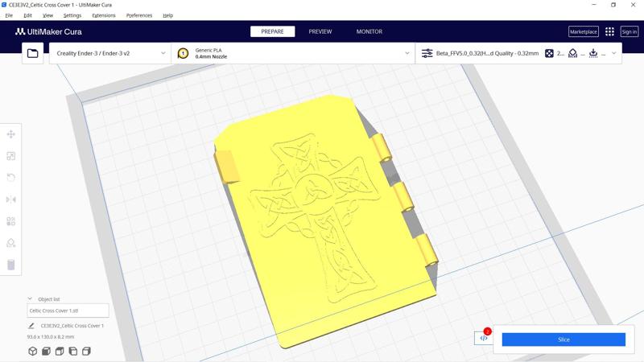Open the Marketplace

coord(583,31)
